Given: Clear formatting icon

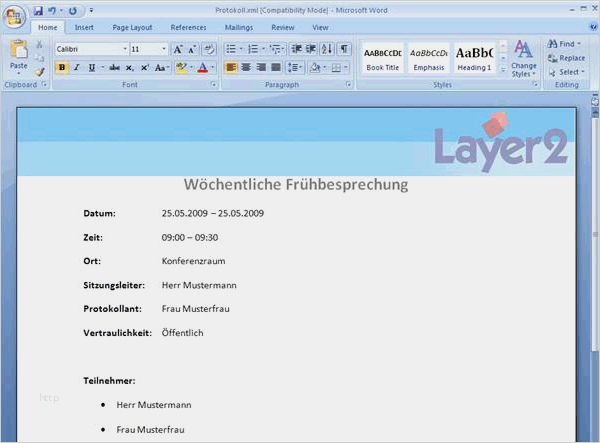Looking at the screenshot, I should pos(209,49).
